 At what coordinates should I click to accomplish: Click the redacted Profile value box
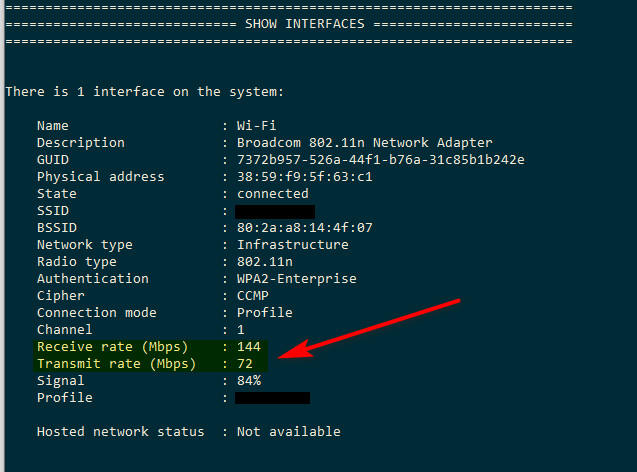tap(272, 398)
